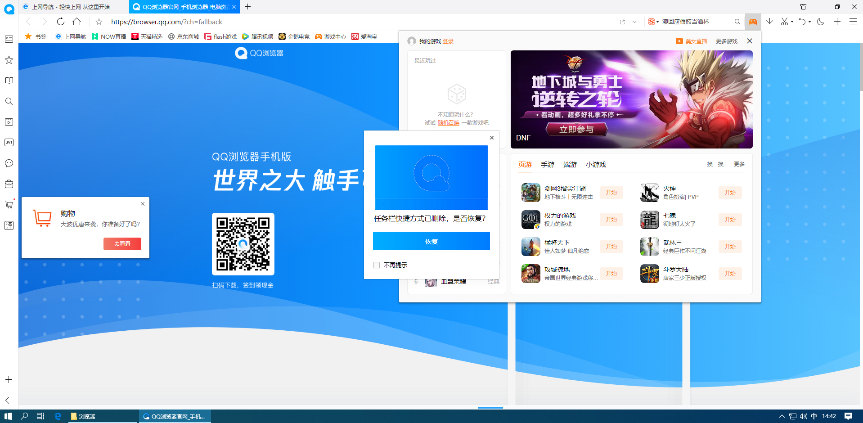Tick the don't-remind-again checkbox
This screenshot has width=863, height=423.
[376, 265]
